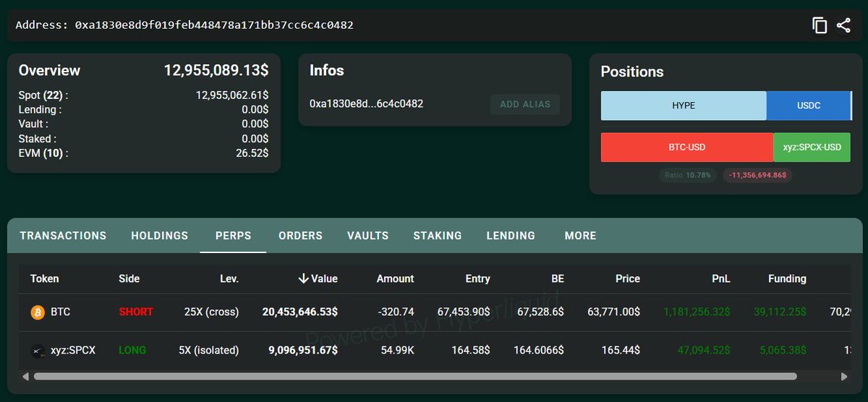Select the USDC position bar segment

pyautogui.click(x=809, y=106)
